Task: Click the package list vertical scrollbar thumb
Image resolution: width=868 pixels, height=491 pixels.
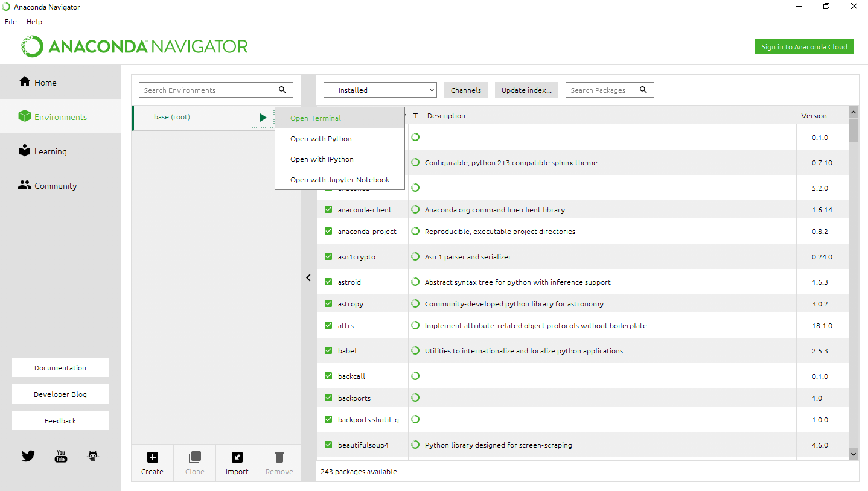Action: (x=854, y=129)
